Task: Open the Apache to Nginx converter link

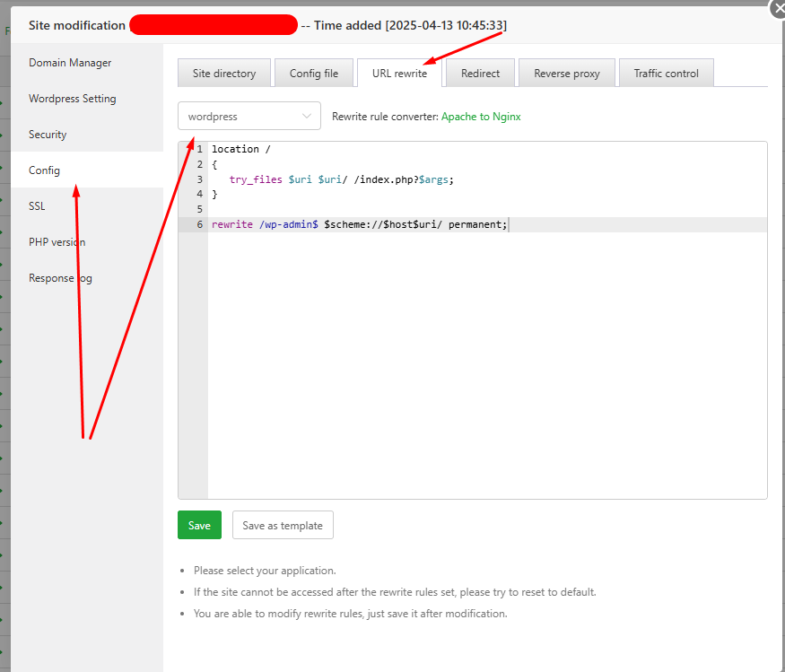Action: 481,117
